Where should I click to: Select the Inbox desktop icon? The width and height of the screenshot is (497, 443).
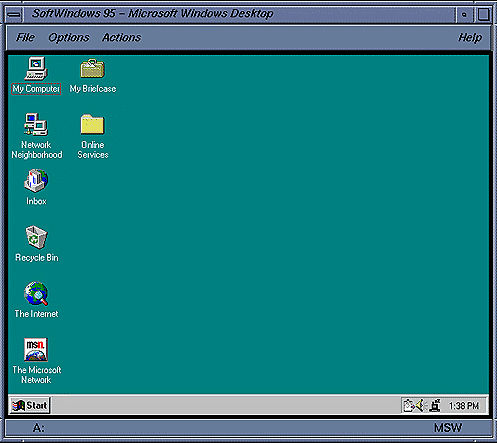(x=36, y=181)
